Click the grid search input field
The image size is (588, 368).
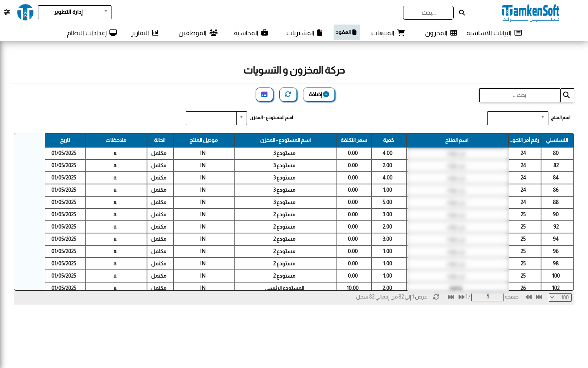pos(519,95)
